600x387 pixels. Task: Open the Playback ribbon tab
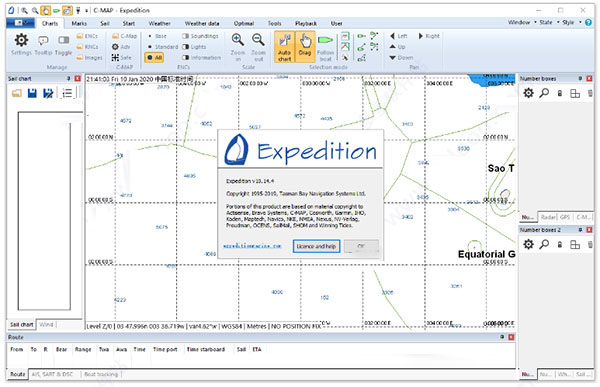306,23
